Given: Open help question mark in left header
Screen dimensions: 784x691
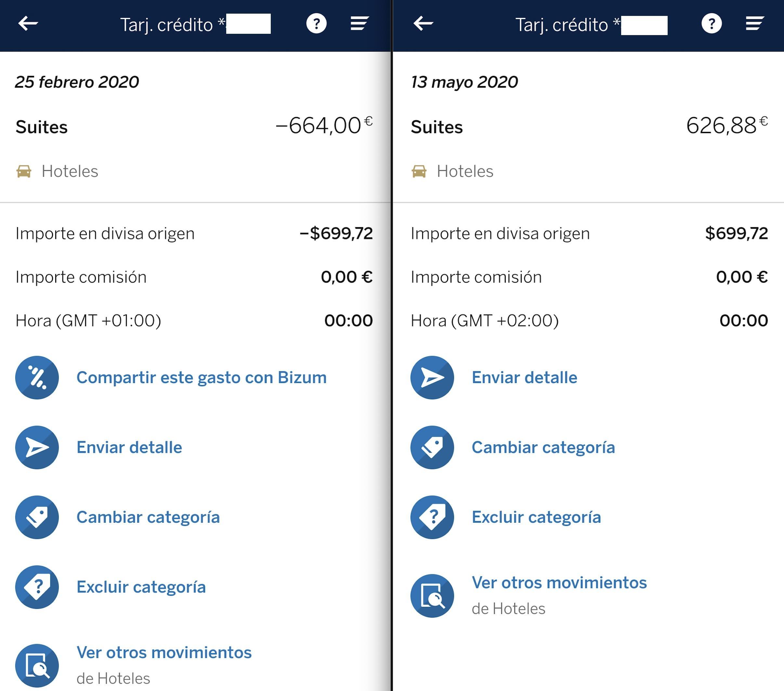Looking at the screenshot, I should point(317,23).
